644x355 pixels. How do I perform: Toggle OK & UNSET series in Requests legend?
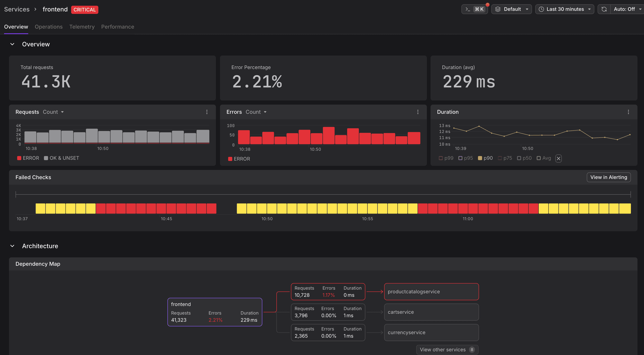[x=62, y=158]
